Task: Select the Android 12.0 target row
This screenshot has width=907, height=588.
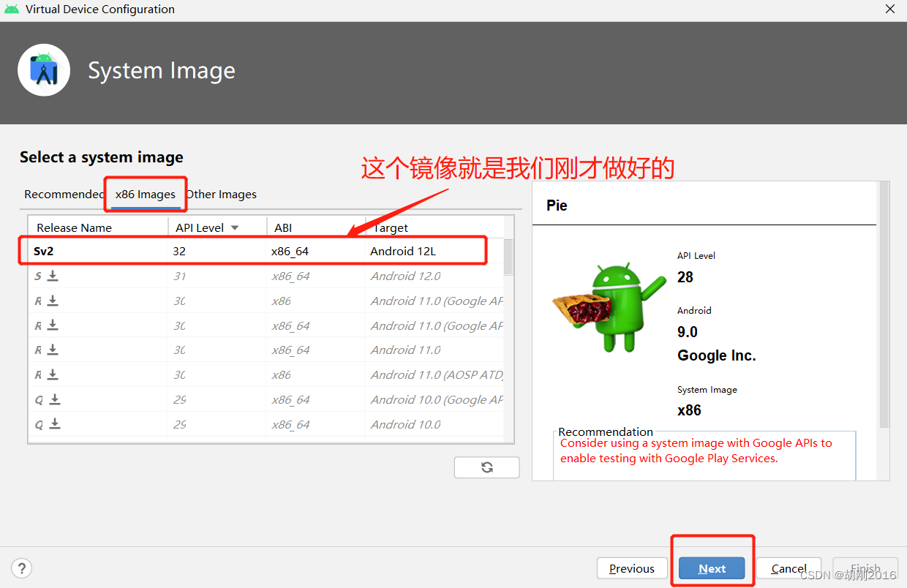Action: click(x=266, y=276)
